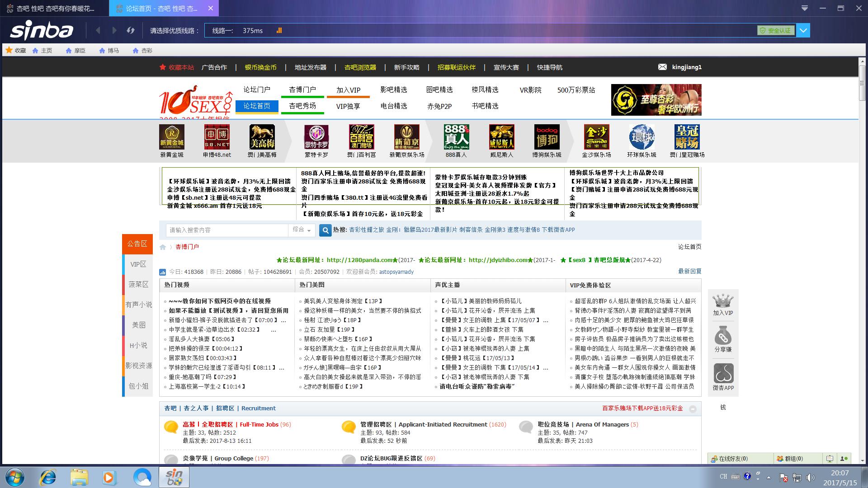This screenshot has height=488, width=868.
Task: Open the 新手攻略 top bar link
Action: click(x=406, y=67)
